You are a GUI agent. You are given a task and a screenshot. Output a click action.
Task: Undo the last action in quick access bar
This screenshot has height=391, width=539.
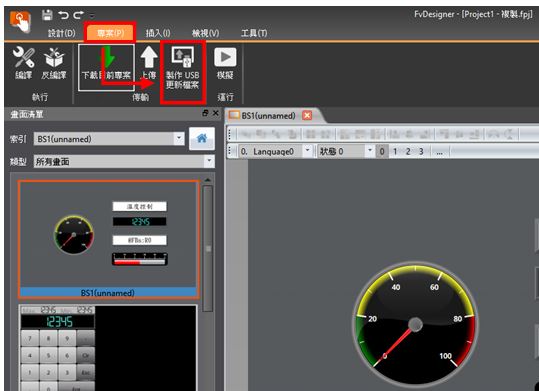click(63, 15)
